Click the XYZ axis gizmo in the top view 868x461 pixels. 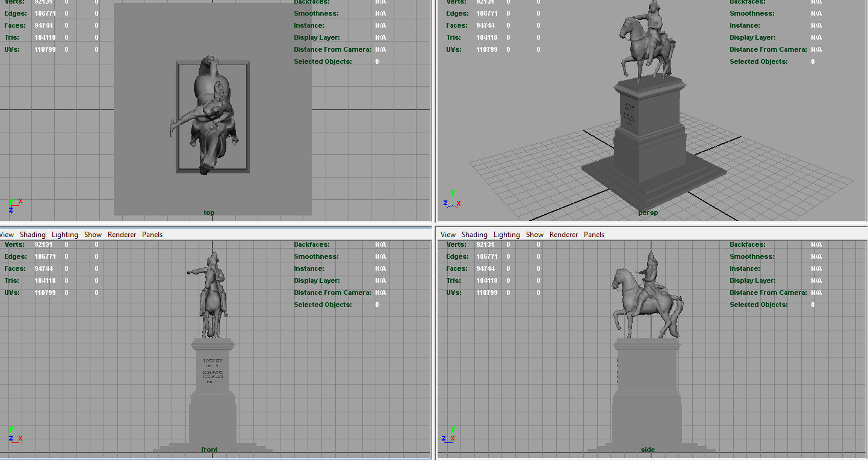point(15,205)
